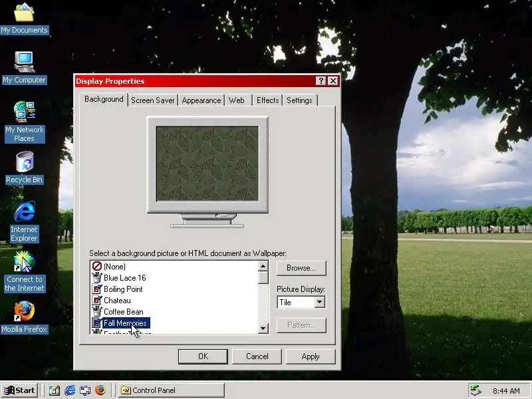532x399 pixels.
Task: Choose Chateau wallpaper
Action: click(117, 301)
